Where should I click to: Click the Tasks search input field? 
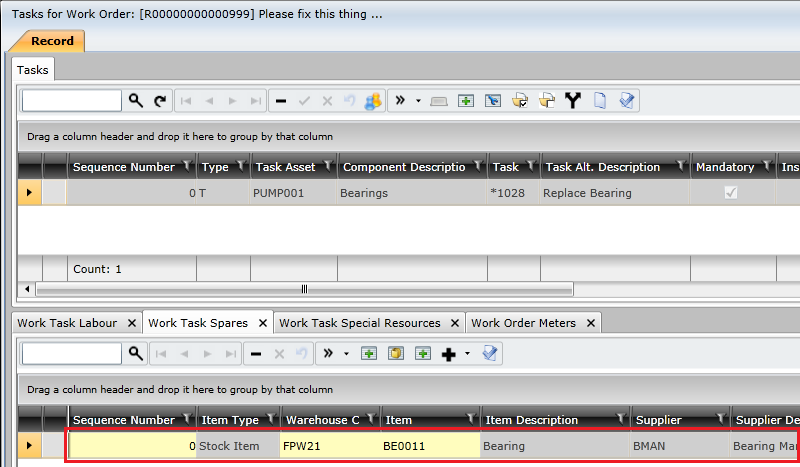coord(71,101)
